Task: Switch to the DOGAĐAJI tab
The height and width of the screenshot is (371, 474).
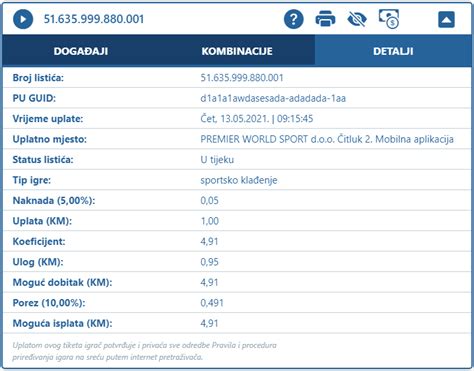Action: click(81, 51)
